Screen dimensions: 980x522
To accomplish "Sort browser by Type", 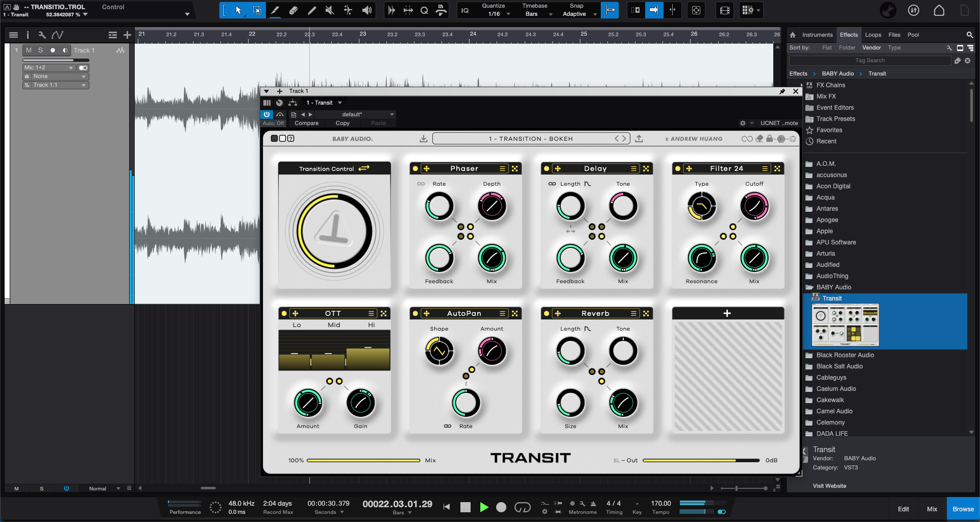I will 894,47.
